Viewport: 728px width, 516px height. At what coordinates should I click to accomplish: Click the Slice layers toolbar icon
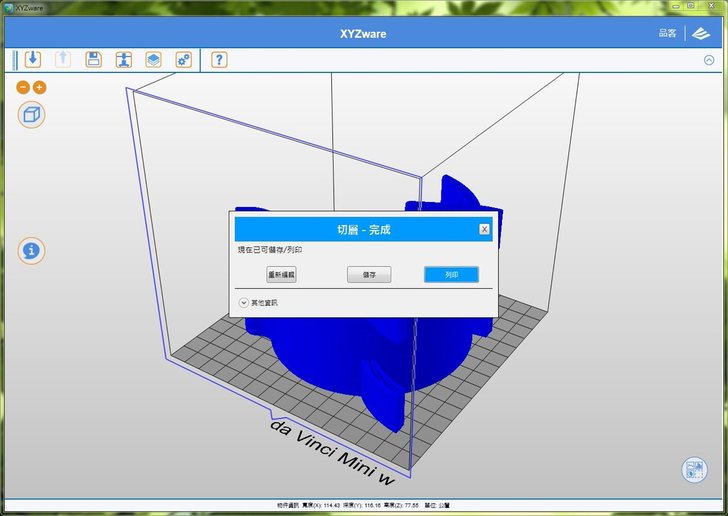153,59
